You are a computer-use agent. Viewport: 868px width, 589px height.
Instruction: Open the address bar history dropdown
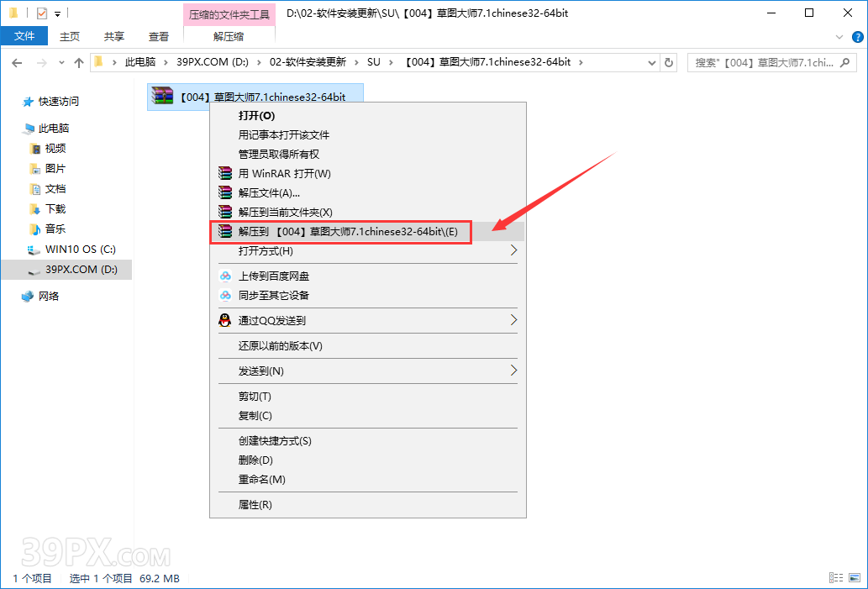652,61
